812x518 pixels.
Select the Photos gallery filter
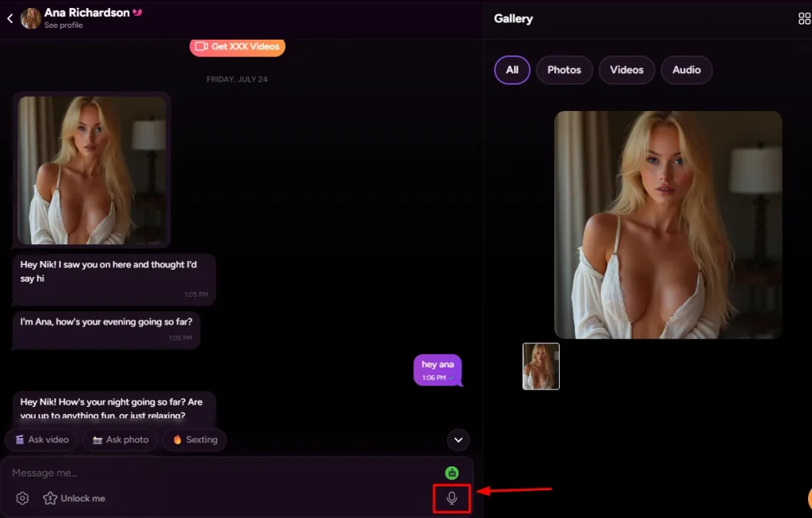[x=564, y=70]
